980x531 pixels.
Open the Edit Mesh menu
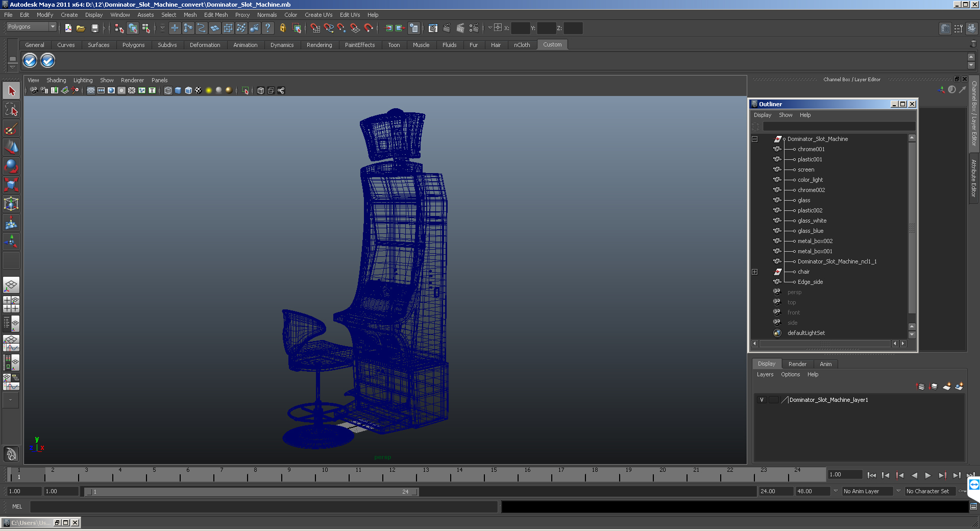coord(216,15)
